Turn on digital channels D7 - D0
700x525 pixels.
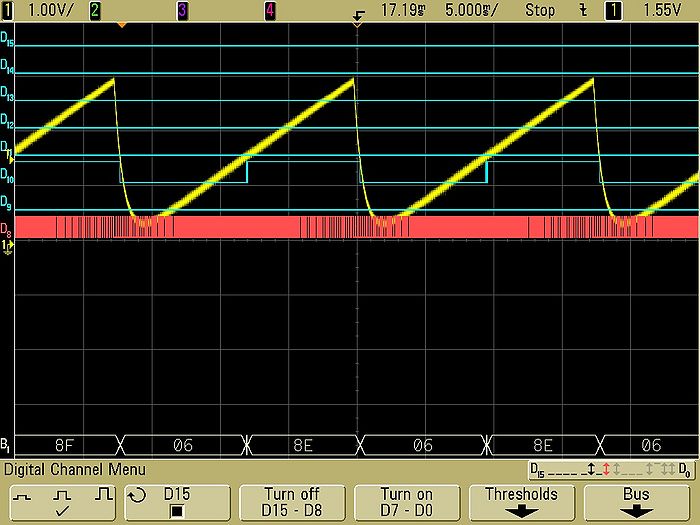pyautogui.click(x=405, y=502)
